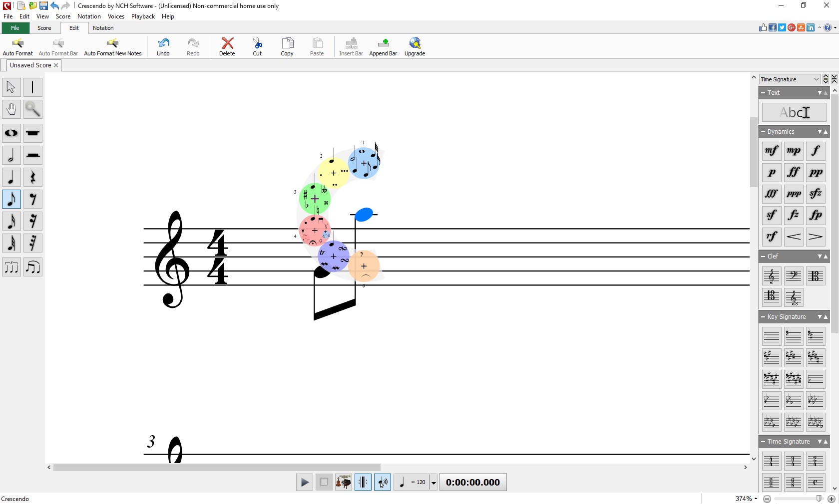Open the tempo note value dropdown
839x504 pixels.
click(432, 482)
